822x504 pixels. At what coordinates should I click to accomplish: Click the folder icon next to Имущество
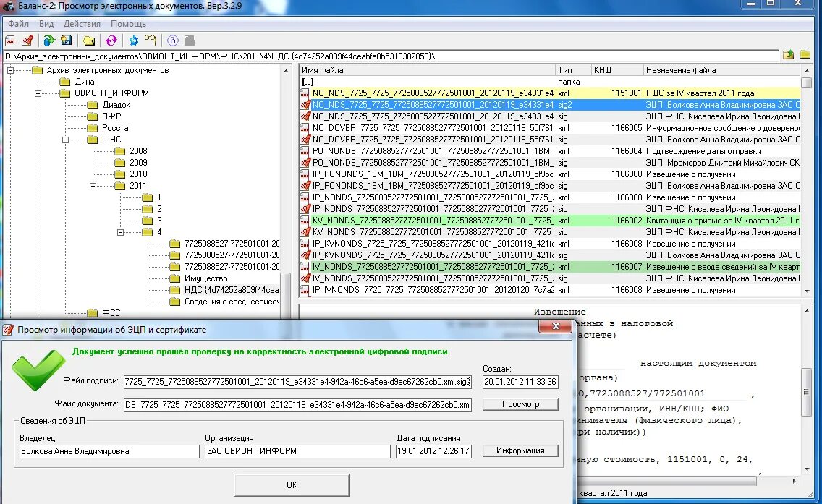174,278
